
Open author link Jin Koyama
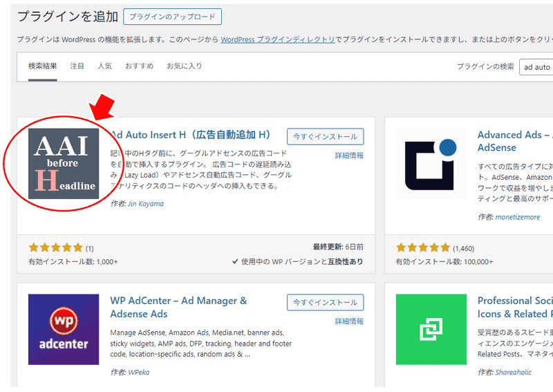tap(146, 203)
